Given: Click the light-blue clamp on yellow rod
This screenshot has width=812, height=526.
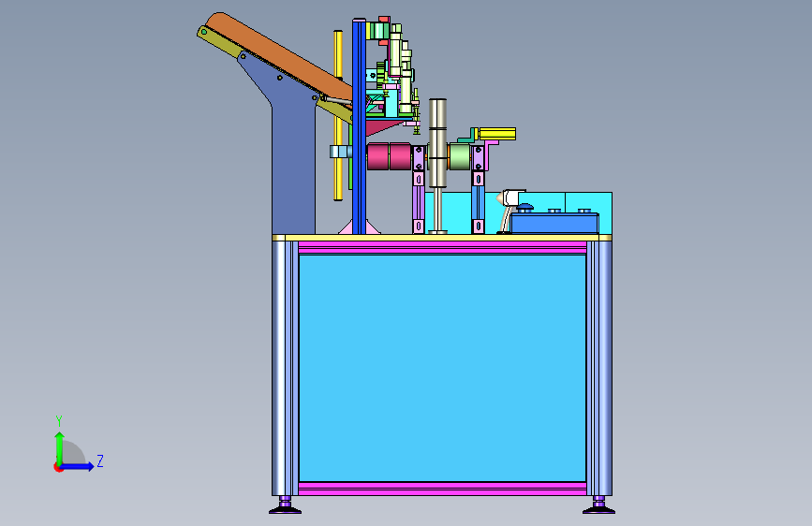Looking at the screenshot, I should [340, 152].
